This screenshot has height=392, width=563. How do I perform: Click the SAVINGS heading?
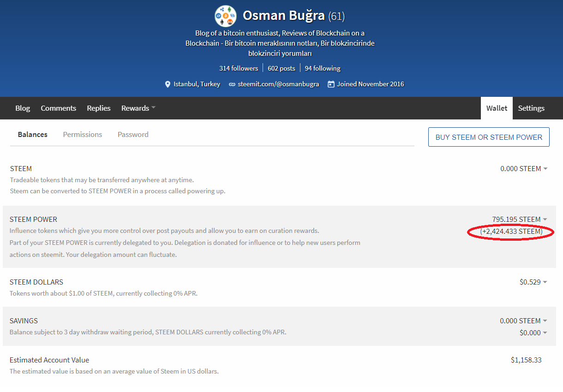click(24, 321)
